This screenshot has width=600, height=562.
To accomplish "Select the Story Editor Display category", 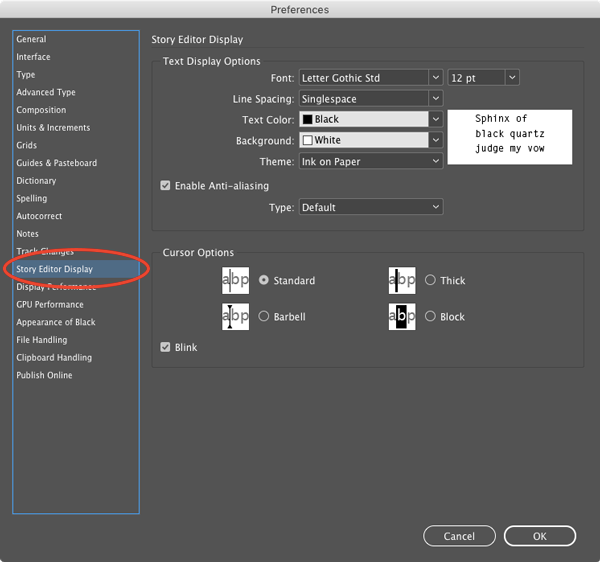I will [x=76, y=269].
